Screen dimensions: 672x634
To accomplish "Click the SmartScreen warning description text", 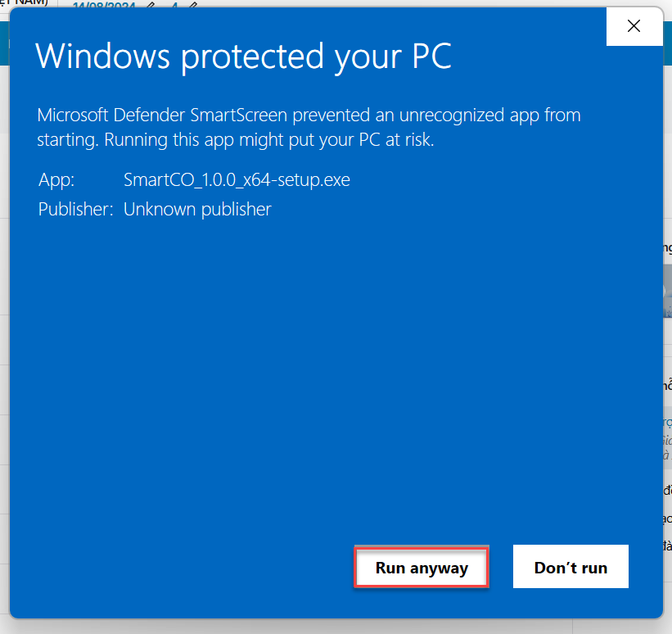I will pos(309,127).
